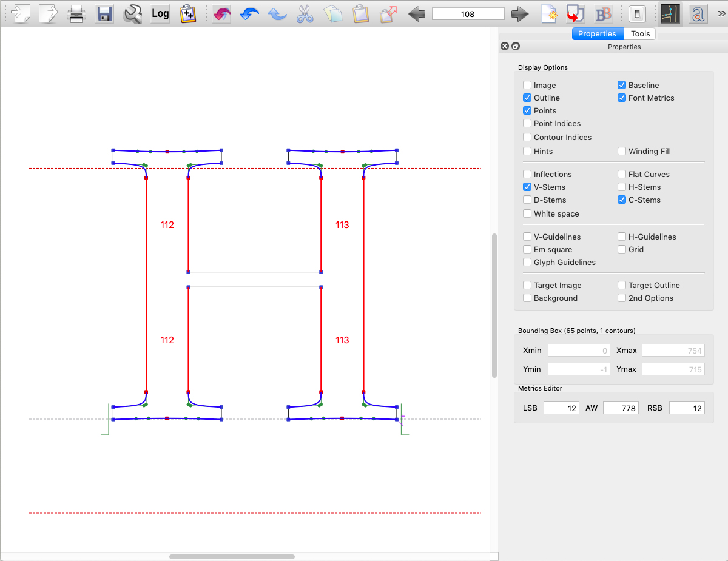This screenshot has width=728, height=561.
Task: Click the import file icon
Action: pos(21,13)
